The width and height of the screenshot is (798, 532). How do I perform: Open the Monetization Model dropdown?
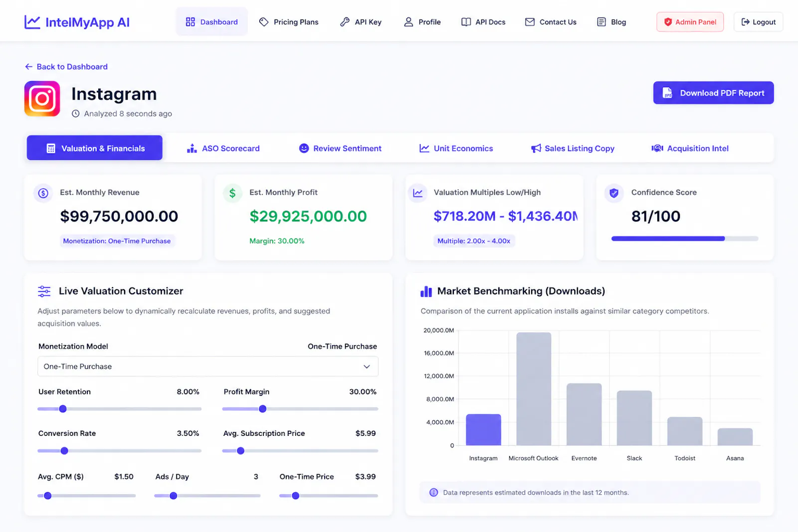pyautogui.click(x=208, y=366)
